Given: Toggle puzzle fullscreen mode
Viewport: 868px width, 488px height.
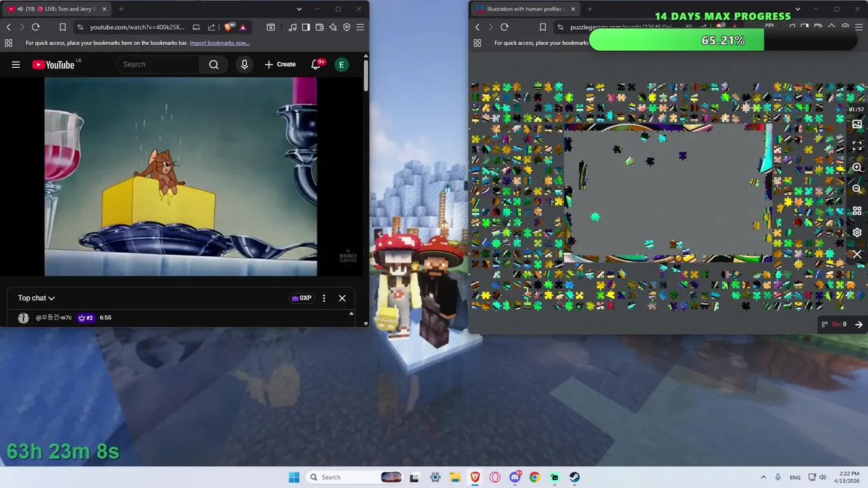Looking at the screenshot, I should pos(857,146).
